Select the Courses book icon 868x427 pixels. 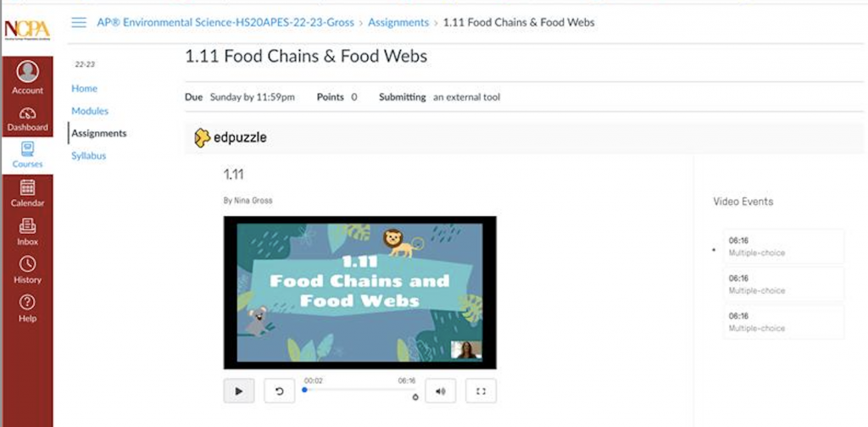point(28,149)
